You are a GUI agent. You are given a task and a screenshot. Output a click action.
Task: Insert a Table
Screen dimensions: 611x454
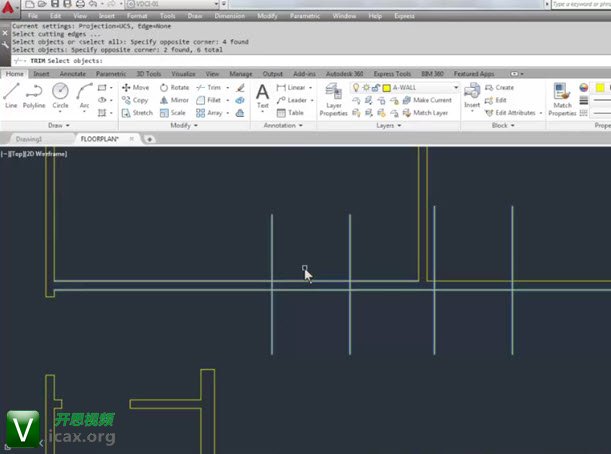pyautogui.click(x=290, y=113)
